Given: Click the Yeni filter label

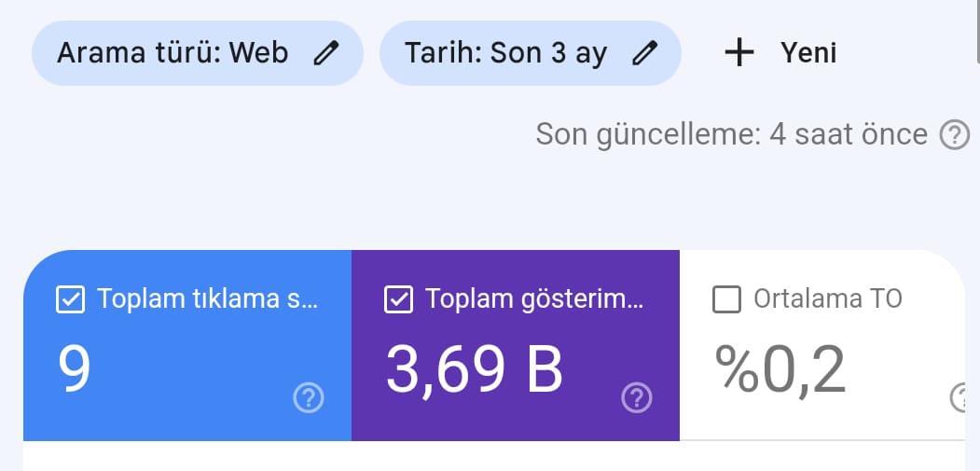Looking at the screenshot, I should [x=808, y=53].
